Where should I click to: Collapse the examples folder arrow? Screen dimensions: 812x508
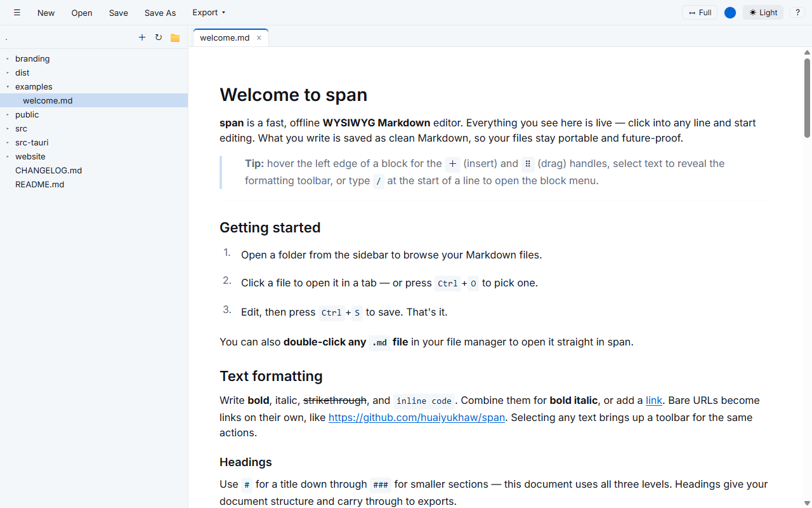[x=8, y=86]
